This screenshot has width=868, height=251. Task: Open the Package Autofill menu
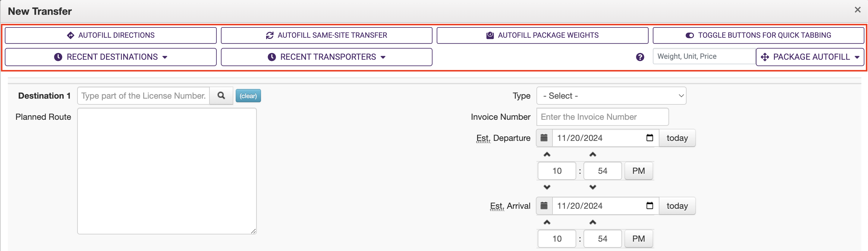point(810,57)
